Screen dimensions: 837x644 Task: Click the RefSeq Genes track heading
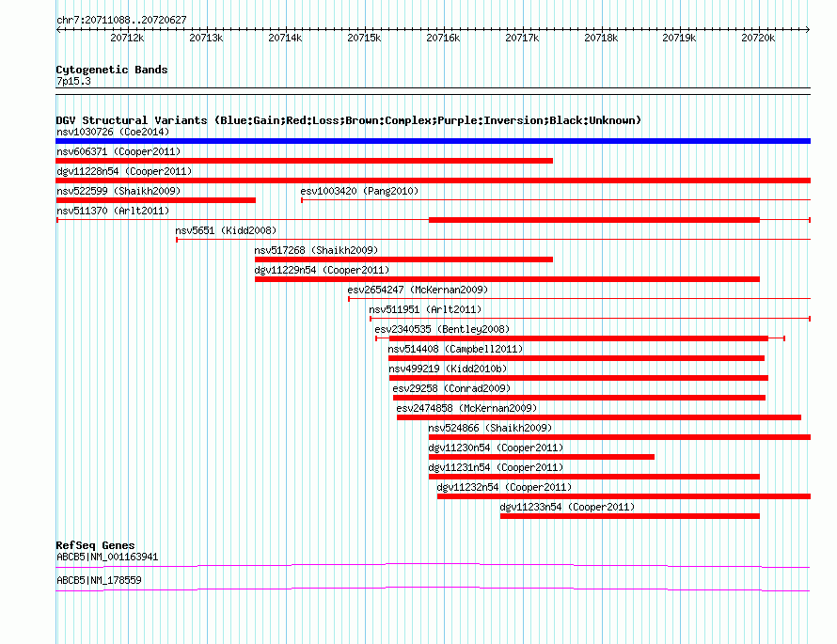click(x=96, y=545)
